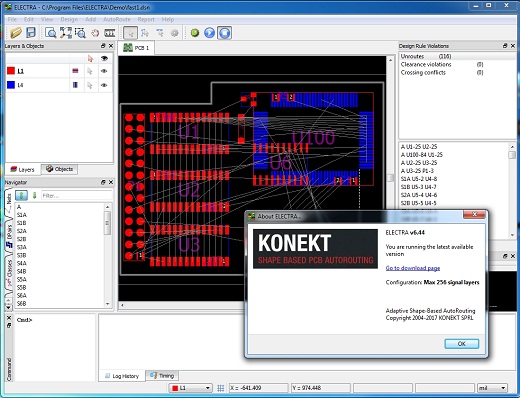The image size is (520, 398).
Task: Click L4 layer direction vertical icon
Action: point(75,85)
